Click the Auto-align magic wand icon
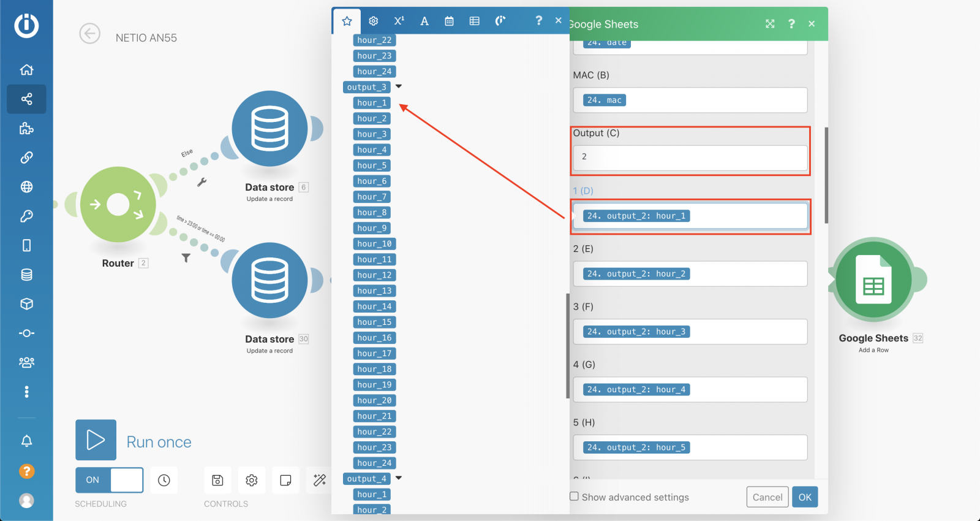 coord(319,481)
